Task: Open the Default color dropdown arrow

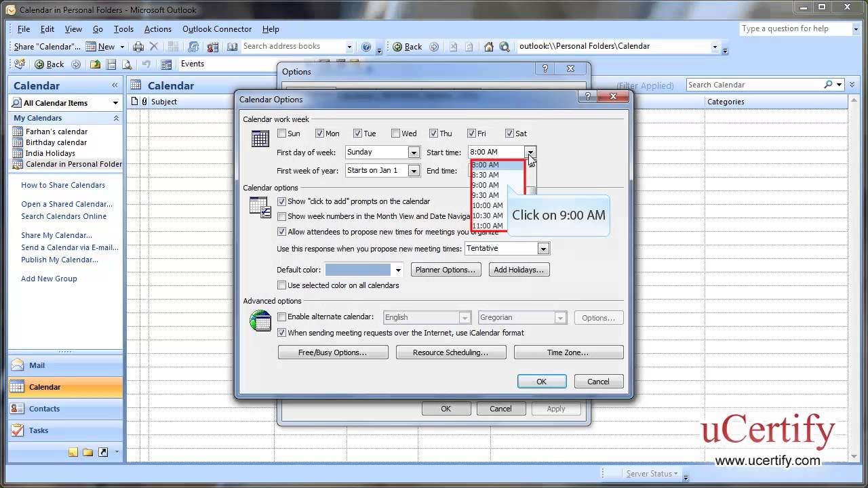Action: tap(398, 270)
